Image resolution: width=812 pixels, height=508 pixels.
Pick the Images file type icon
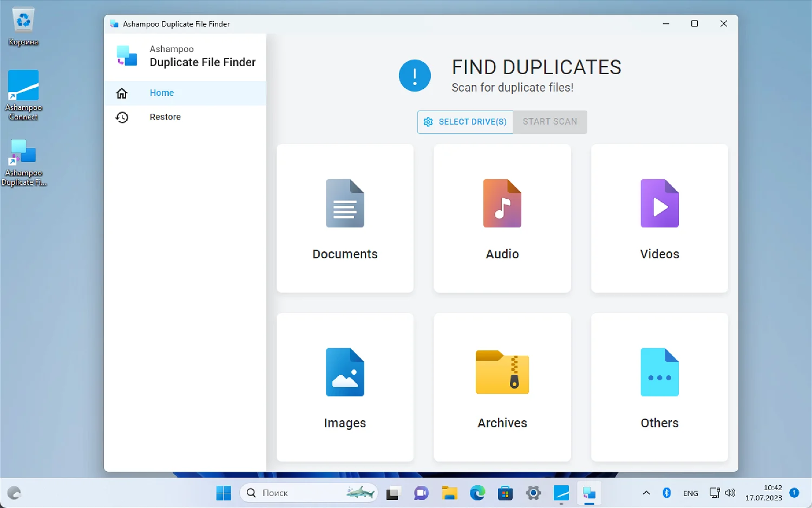(x=345, y=372)
